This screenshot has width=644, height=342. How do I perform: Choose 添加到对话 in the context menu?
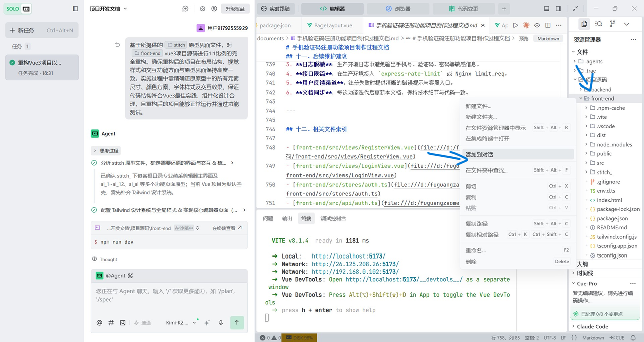click(x=517, y=154)
